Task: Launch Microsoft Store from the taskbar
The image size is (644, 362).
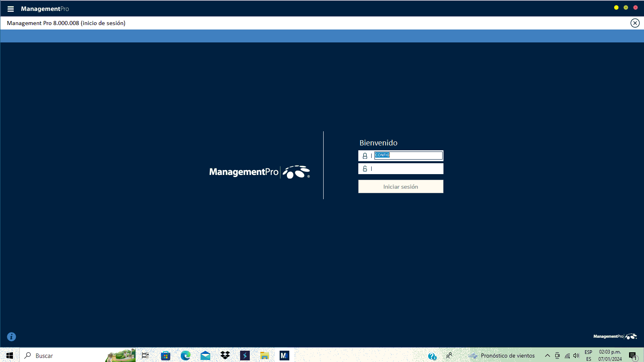Action: pos(165,356)
